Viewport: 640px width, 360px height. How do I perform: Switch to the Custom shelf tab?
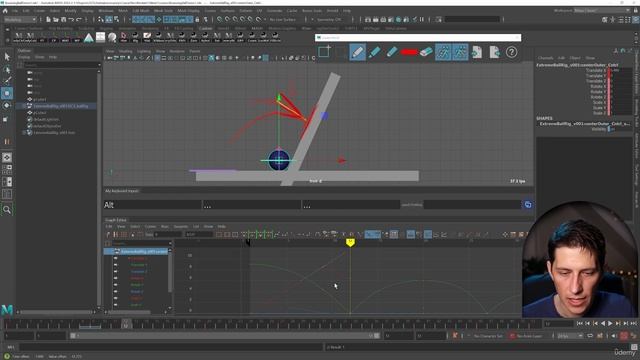[x=205, y=28]
